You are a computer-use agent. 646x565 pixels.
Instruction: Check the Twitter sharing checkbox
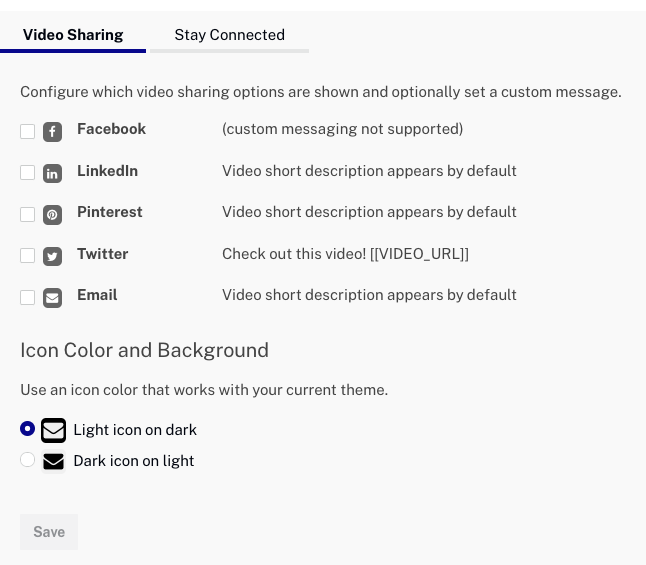coord(28,256)
